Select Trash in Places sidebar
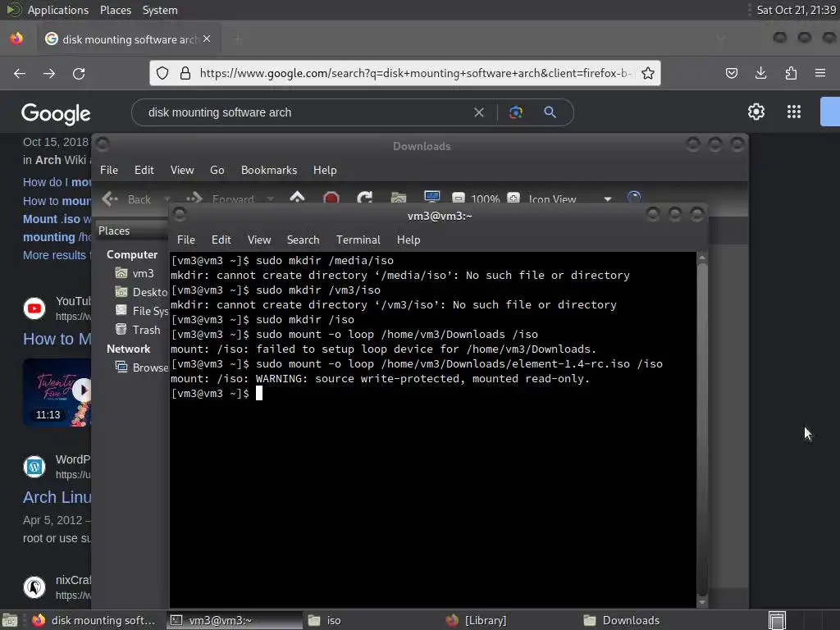The image size is (840, 630). [138, 330]
